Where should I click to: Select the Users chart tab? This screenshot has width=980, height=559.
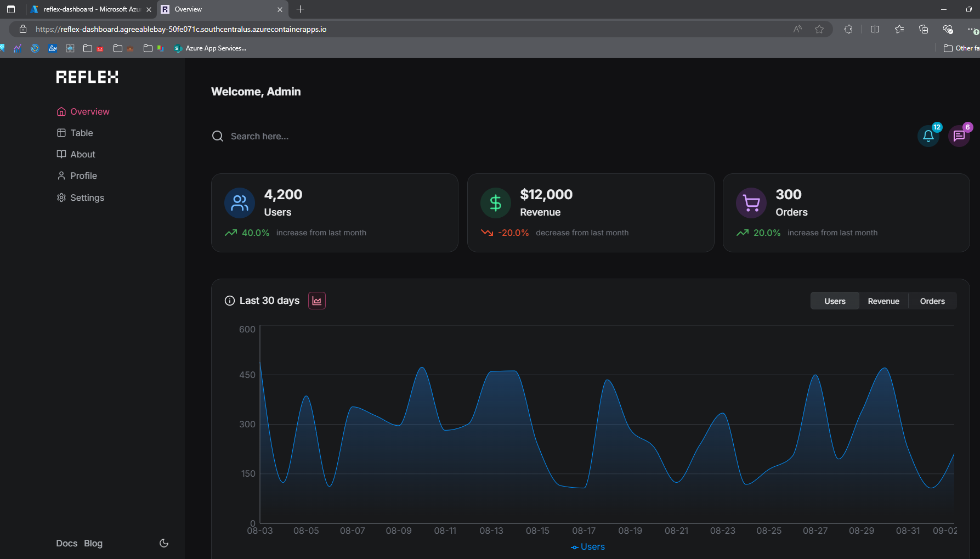pos(835,301)
